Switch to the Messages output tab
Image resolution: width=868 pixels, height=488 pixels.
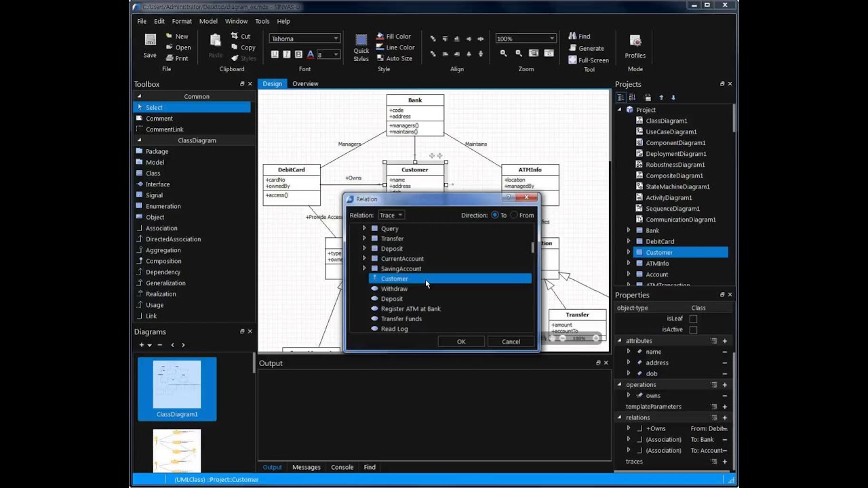pyautogui.click(x=307, y=467)
